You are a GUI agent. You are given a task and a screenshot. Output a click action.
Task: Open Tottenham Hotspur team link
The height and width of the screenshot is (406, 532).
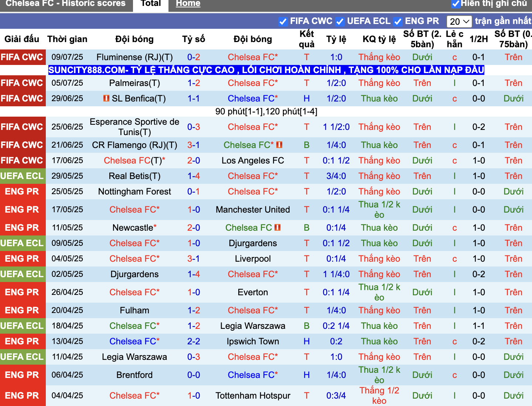click(253, 396)
